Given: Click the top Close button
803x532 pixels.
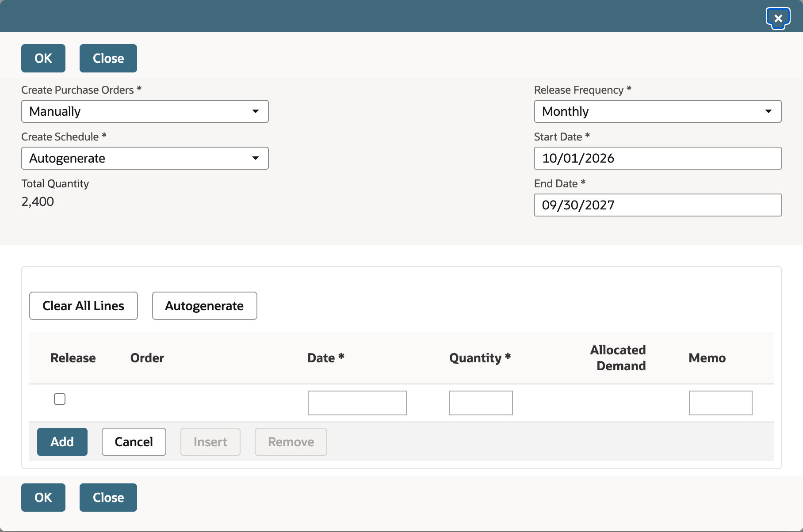Looking at the screenshot, I should (x=108, y=58).
